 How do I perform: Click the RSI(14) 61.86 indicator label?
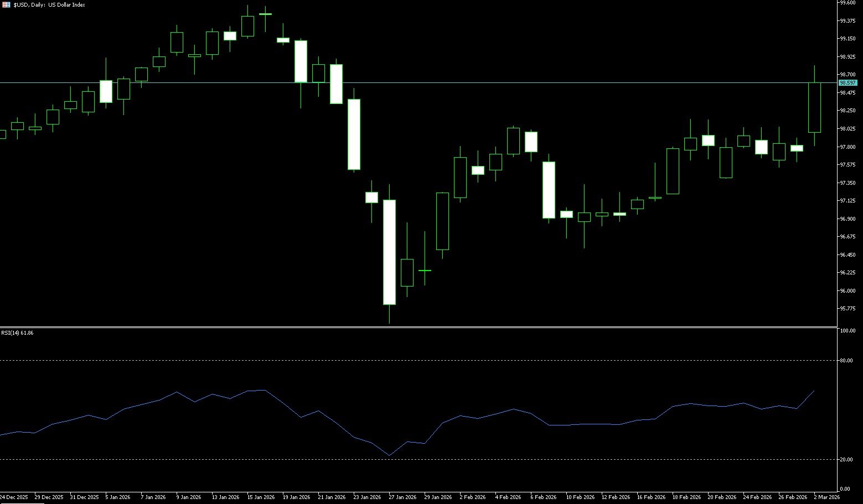click(17, 333)
